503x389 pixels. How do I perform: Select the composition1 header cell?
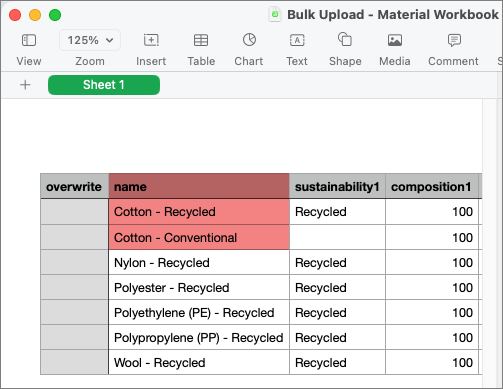click(432, 186)
